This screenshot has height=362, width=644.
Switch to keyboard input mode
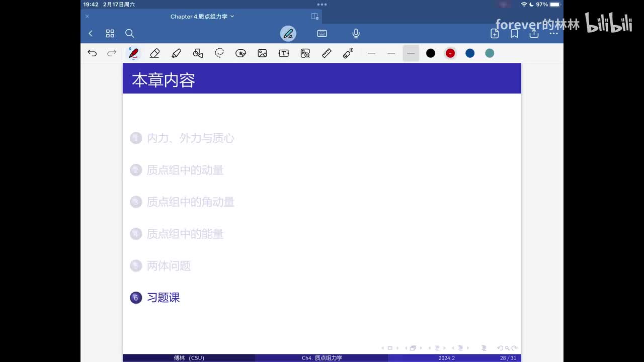click(x=322, y=33)
